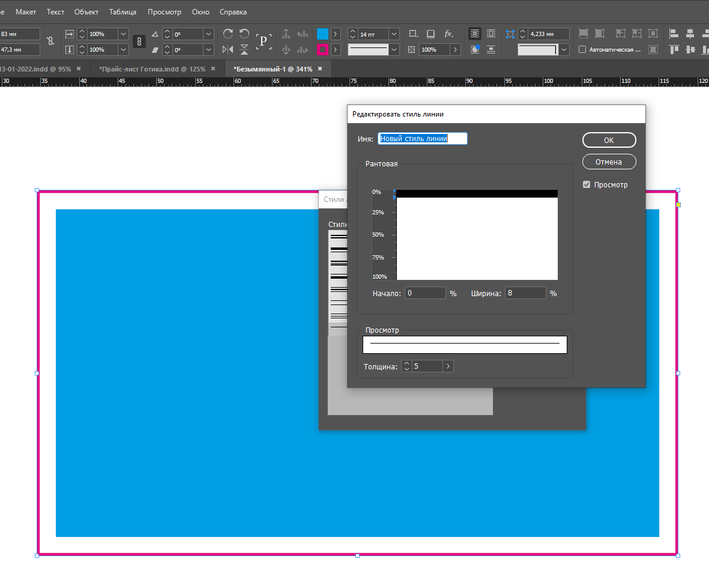The width and height of the screenshot is (709, 588).
Task: Click the corner options icon
Action: click(x=413, y=34)
